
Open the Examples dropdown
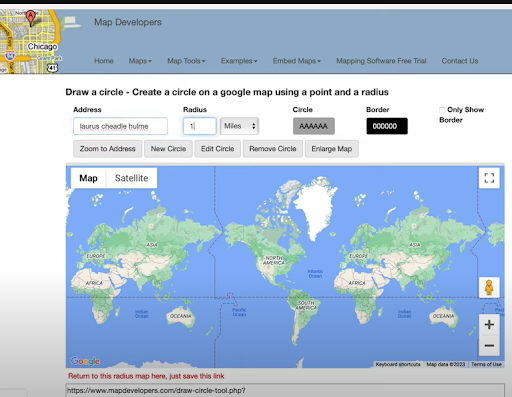click(x=239, y=61)
